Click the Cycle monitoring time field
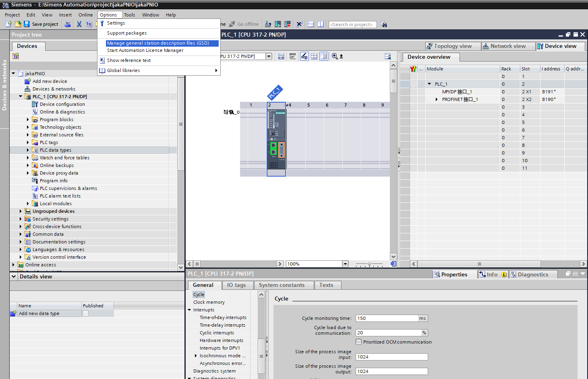 tap(387, 318)
